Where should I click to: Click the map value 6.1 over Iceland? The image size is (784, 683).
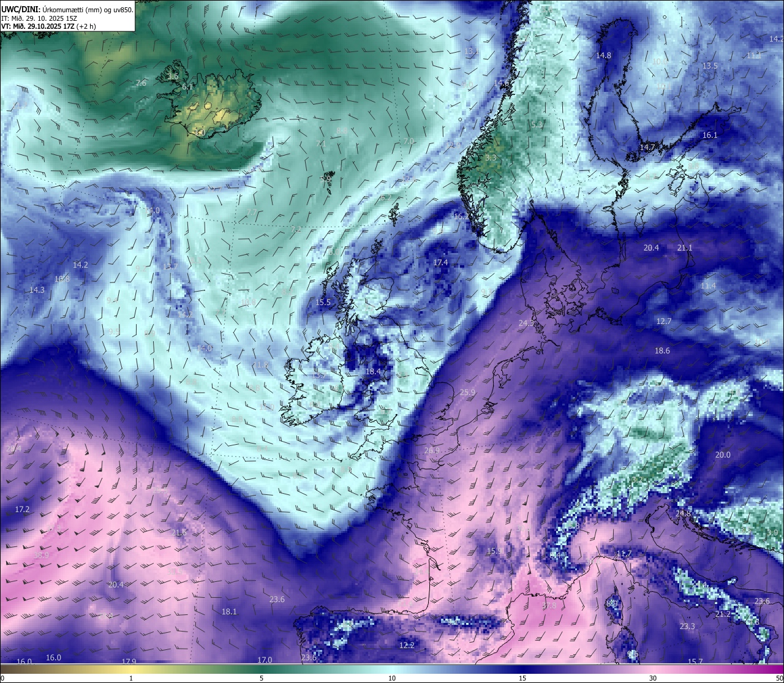coord(187,88)
